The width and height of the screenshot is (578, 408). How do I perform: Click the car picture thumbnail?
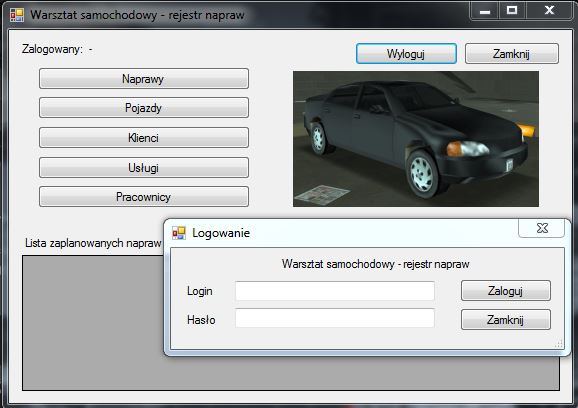416,139
